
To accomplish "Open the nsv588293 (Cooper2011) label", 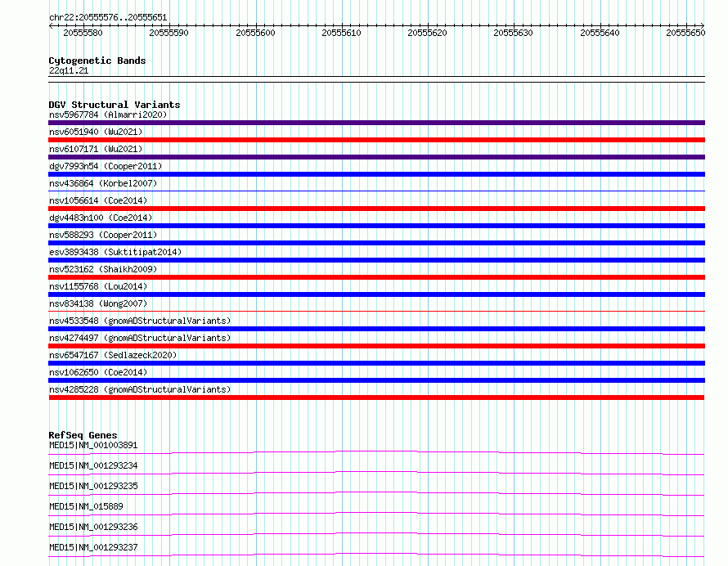I will pos(103,235).
